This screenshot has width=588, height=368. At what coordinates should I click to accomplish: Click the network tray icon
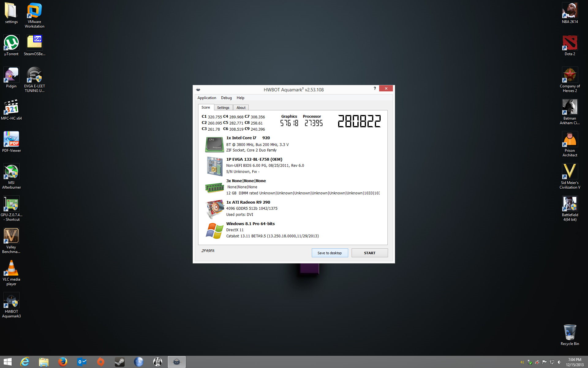coord(552,362)
